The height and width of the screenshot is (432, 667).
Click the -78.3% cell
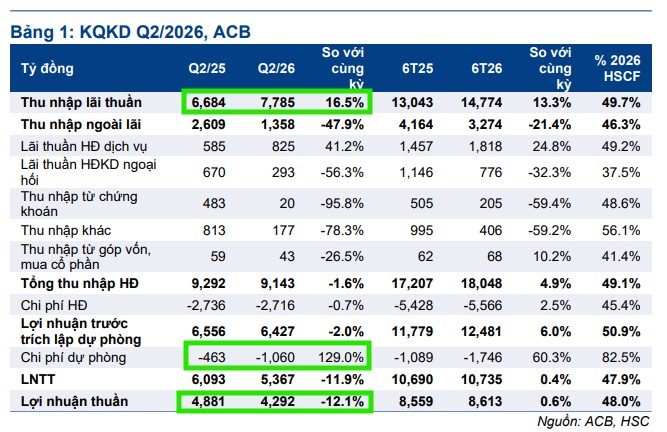coord(342,230)
